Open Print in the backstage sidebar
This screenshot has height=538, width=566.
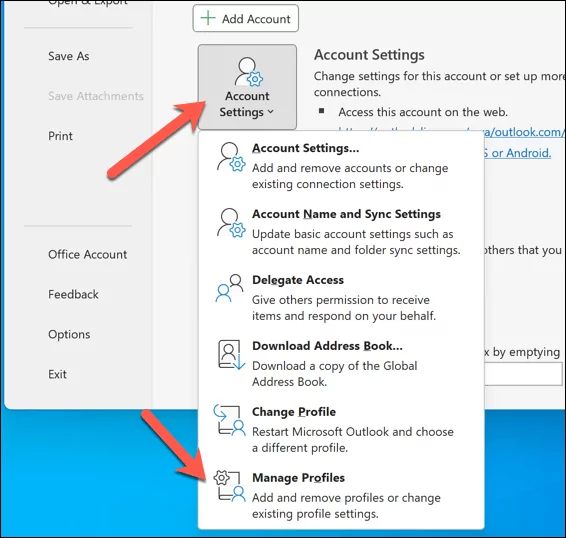click(x=60, y=136)
